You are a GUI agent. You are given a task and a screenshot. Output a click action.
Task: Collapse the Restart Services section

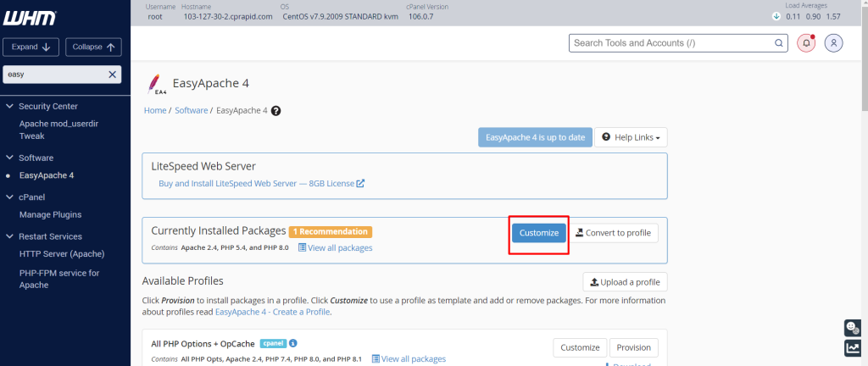pos(9,236)
